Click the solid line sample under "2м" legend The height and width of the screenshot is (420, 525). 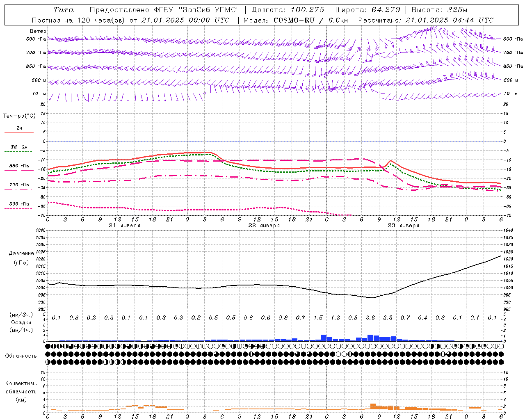19,132
